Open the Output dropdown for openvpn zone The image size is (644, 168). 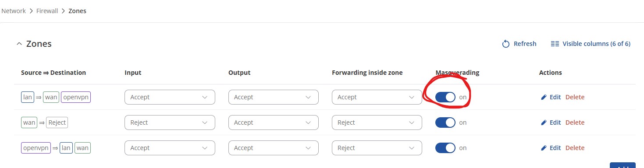pos(274,148)
